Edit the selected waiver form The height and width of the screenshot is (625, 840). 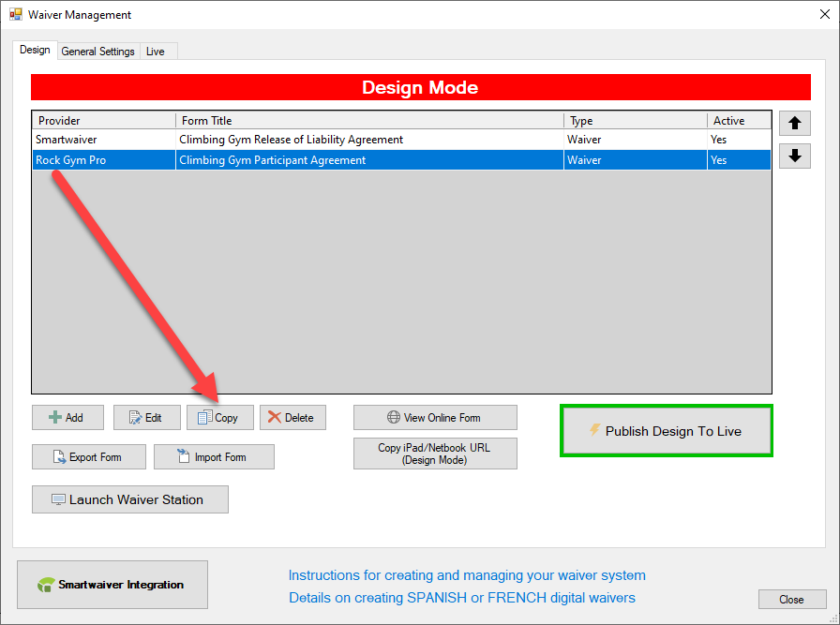[x=147, y=417]
